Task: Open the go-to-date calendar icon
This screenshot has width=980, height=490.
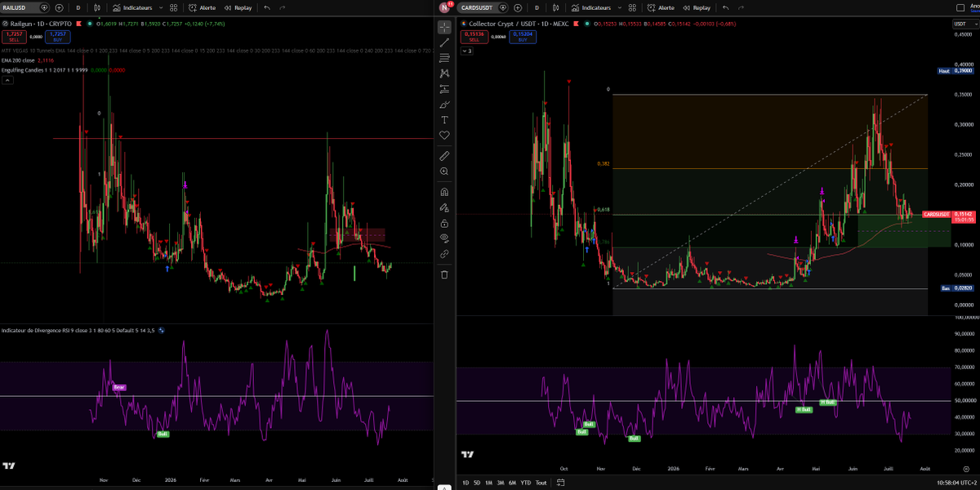Action: 561,483
